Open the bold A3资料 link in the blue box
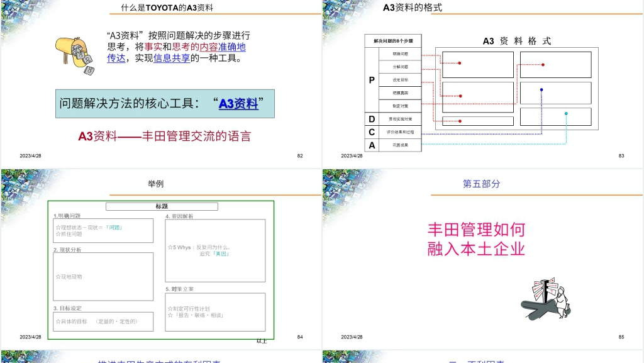Image resolution: width=644 pixels, height=363 pixels. tap(238, 104)
